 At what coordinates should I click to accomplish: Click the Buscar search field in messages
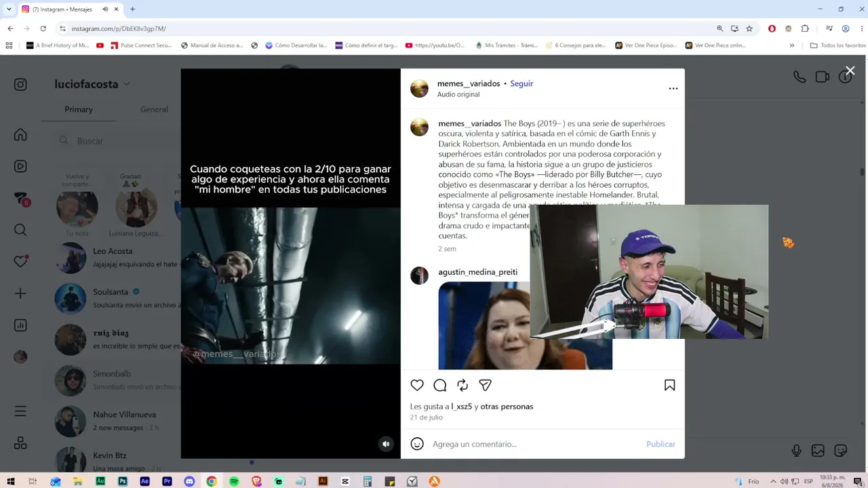pos(115,140)
